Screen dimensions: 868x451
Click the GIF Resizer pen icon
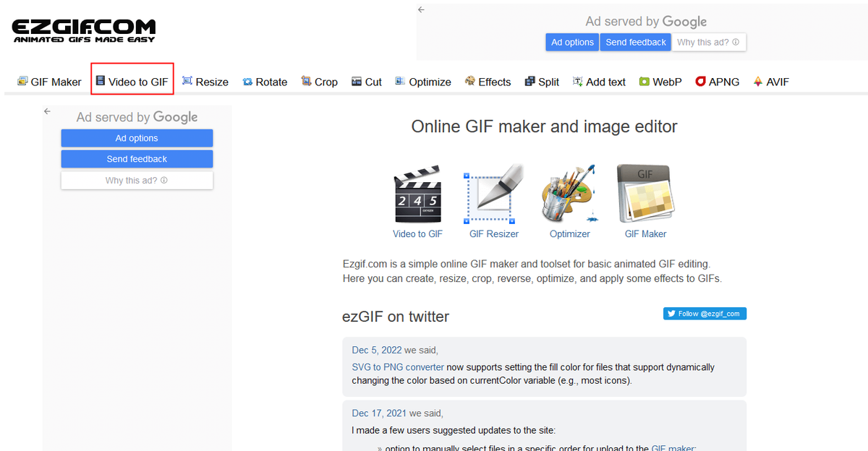(x=494, y=194)
